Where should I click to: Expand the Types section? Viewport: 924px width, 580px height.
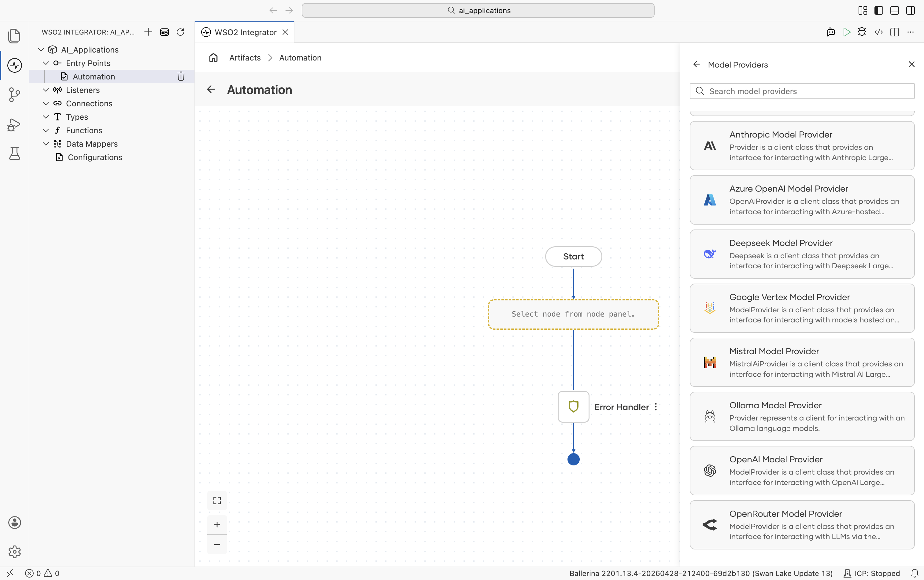click(46, 117)
